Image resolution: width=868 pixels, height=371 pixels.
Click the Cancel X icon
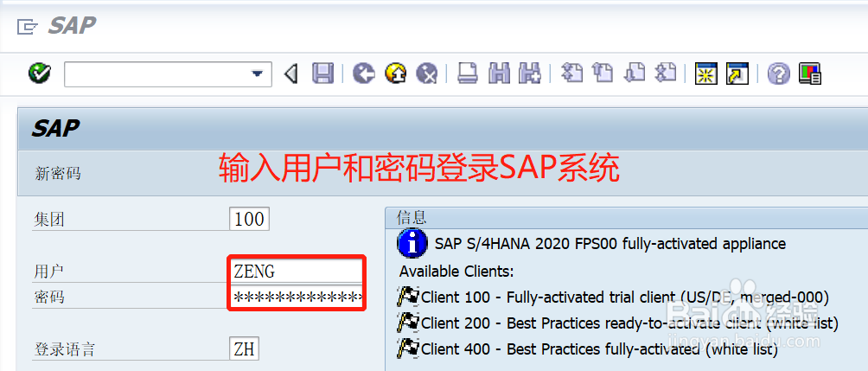pyautogui.click(x=427, y=74)
